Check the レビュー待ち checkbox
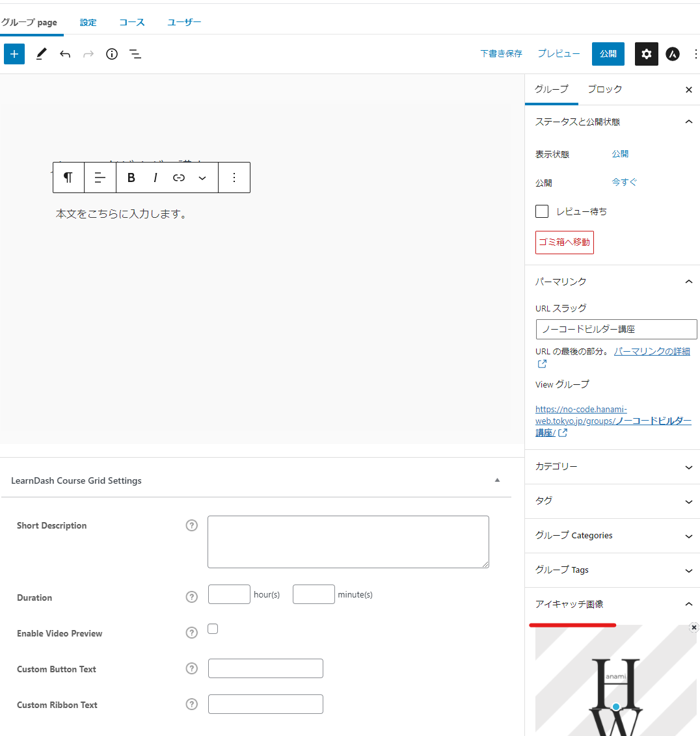700x736 pixels. 542,211
